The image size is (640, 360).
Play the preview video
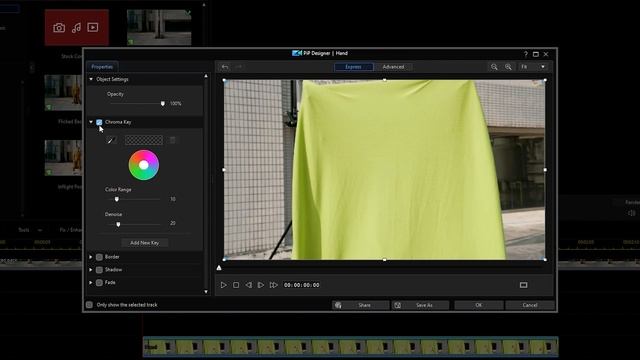coord(223,285)
